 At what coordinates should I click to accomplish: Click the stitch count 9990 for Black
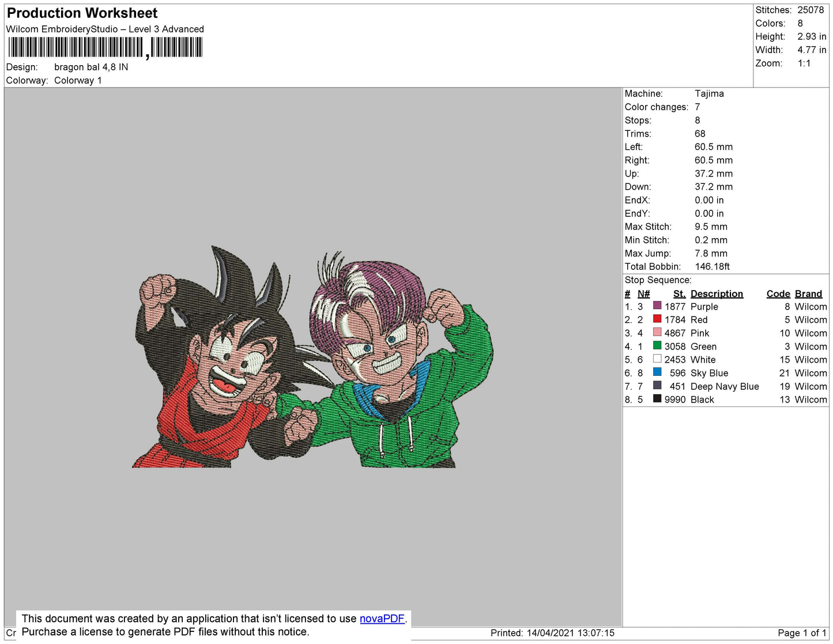[x=675, y=400]
